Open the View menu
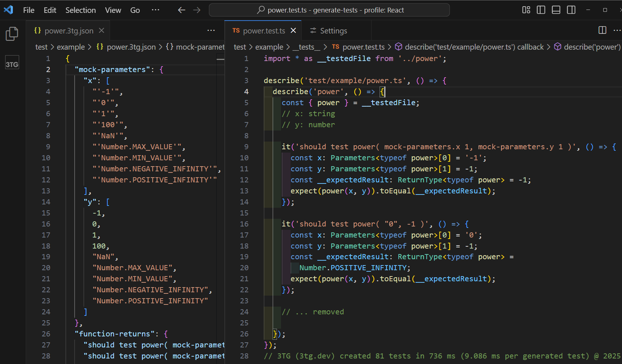Screen dimensions: 622x364 113,10
